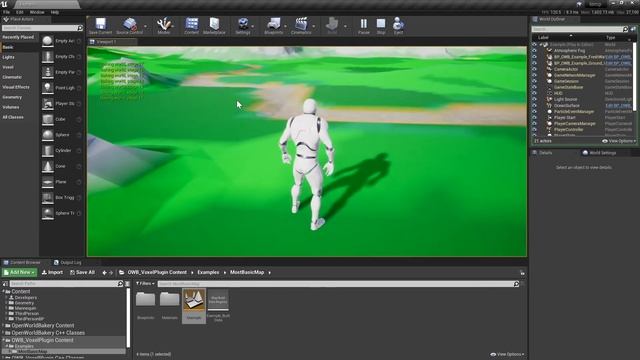Open View Options in Content Browser
Viewport: 640px width, 360px height.
[x=507, y=354]
